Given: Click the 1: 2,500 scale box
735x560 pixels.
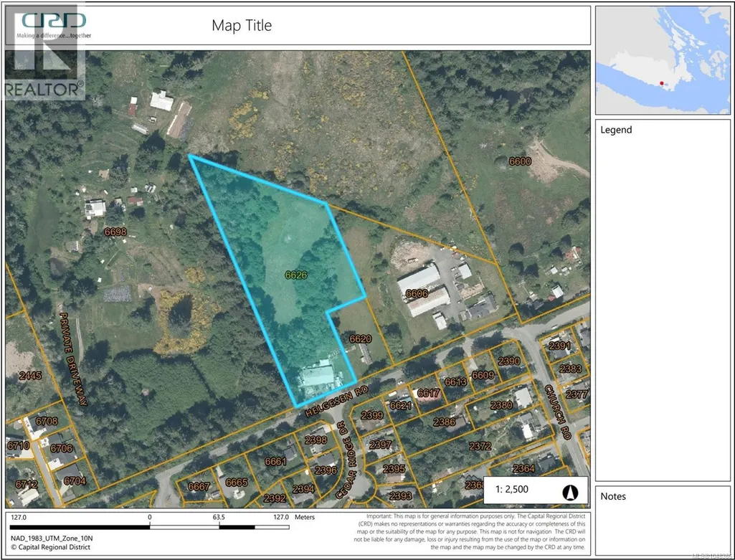Looking at the screenshot, I should (536, 490).
